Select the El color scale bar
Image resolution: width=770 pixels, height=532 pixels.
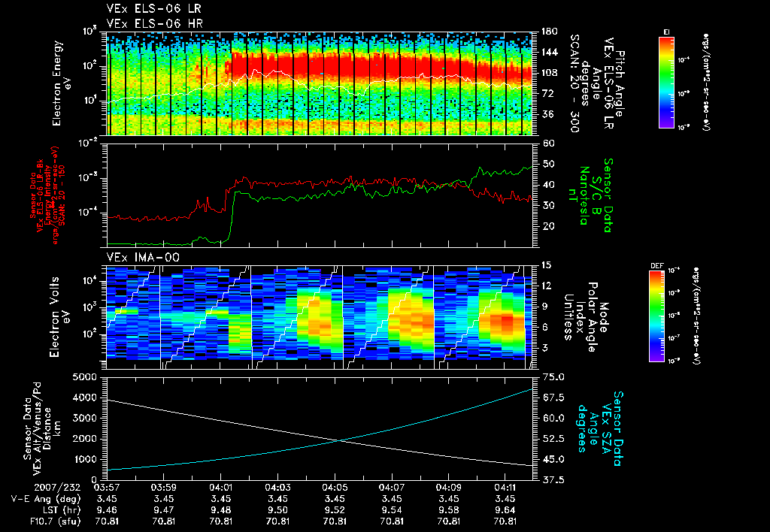click(x=666, y=82)
